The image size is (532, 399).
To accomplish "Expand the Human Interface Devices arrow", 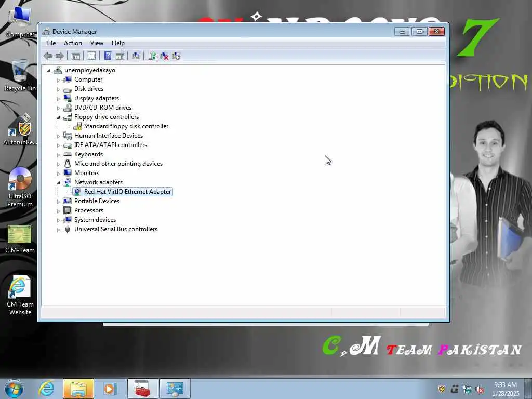I will [58, 136].
